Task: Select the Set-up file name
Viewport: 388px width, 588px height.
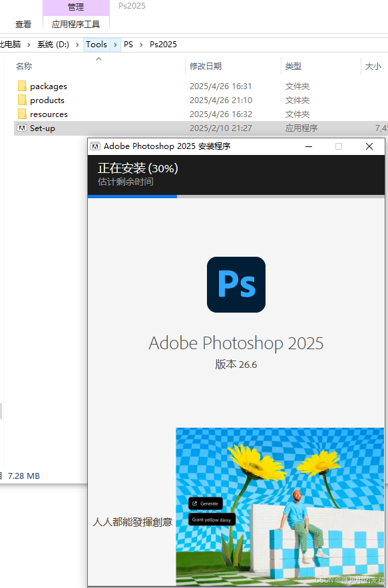Action: pos(43,128)
